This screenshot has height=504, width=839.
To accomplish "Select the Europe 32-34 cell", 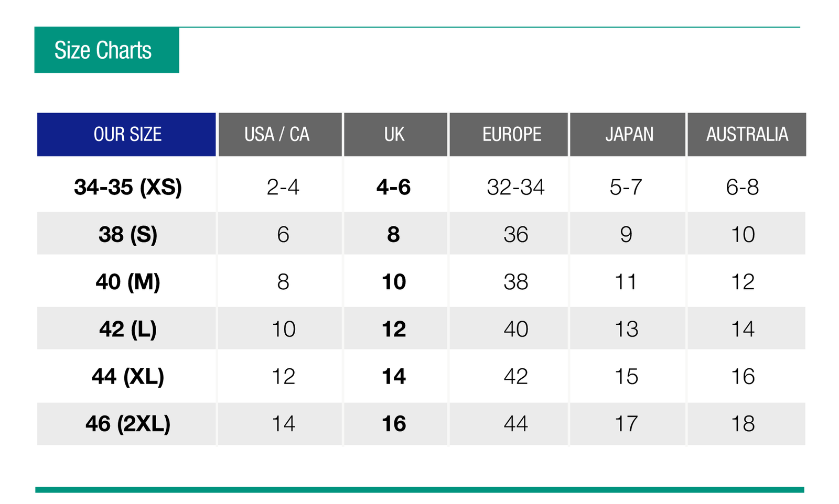I will [516, 187].
